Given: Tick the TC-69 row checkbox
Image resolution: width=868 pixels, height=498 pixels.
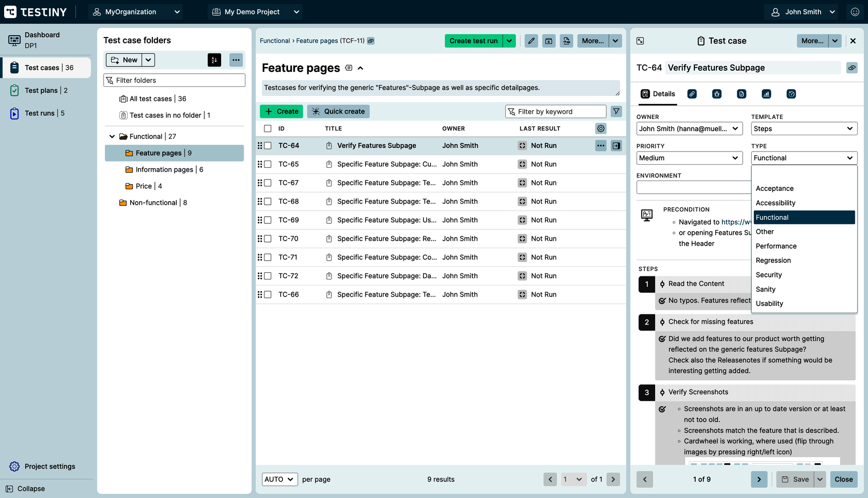Looking at the screenshot, I should click(x=268, y=220).
